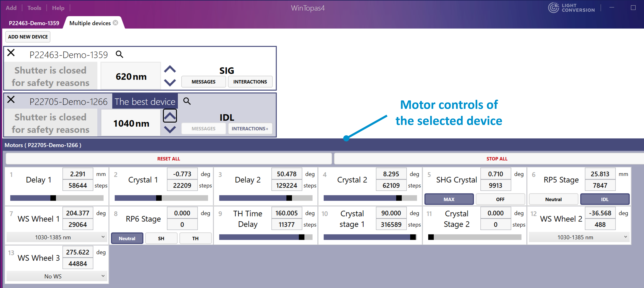This screenshot has width=644, height=288.
Task: Open INTERACTIONS+ for IDL device
Action: 250,129
